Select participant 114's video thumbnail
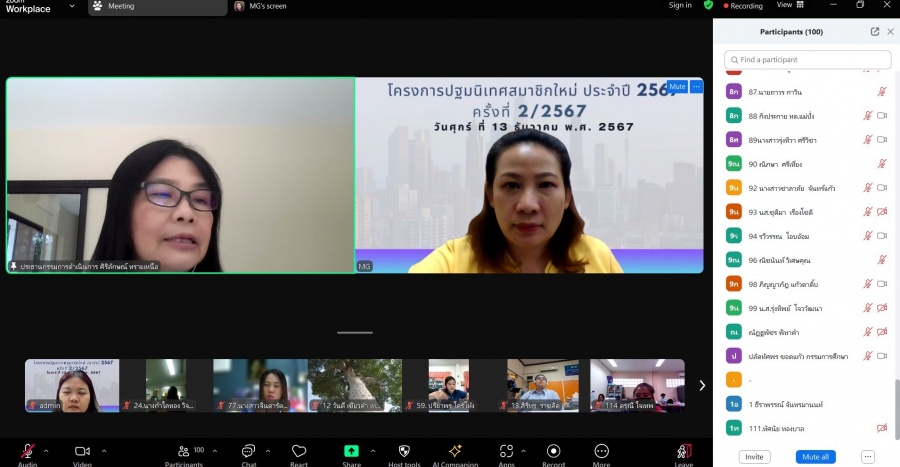The width and height of the screenshot is (900, 467). 637,386
